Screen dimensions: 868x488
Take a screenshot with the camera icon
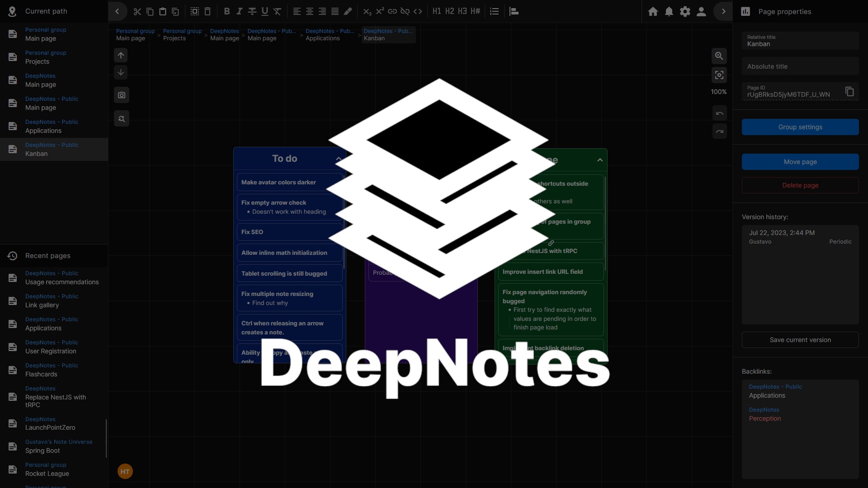(121, 95)
